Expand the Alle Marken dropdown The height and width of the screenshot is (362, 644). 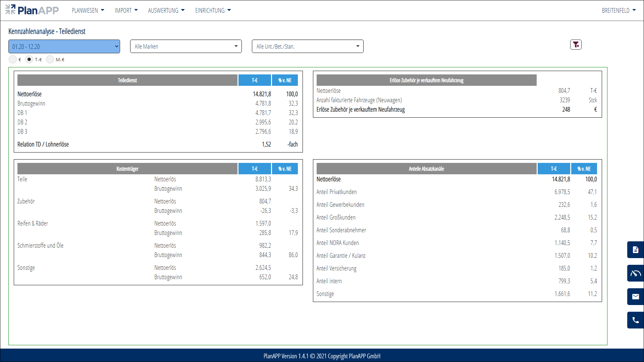[x=186, y=46]
